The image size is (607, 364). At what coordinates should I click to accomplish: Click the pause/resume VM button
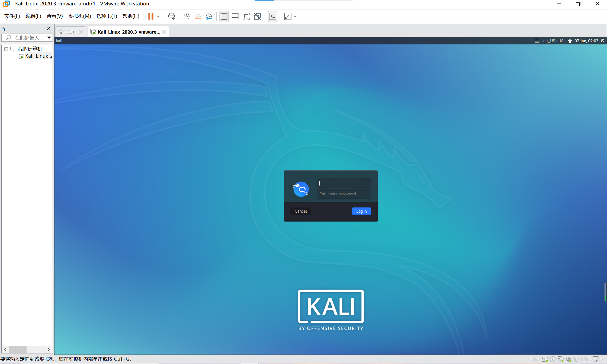pyautogui.click(x=151, y=16)
